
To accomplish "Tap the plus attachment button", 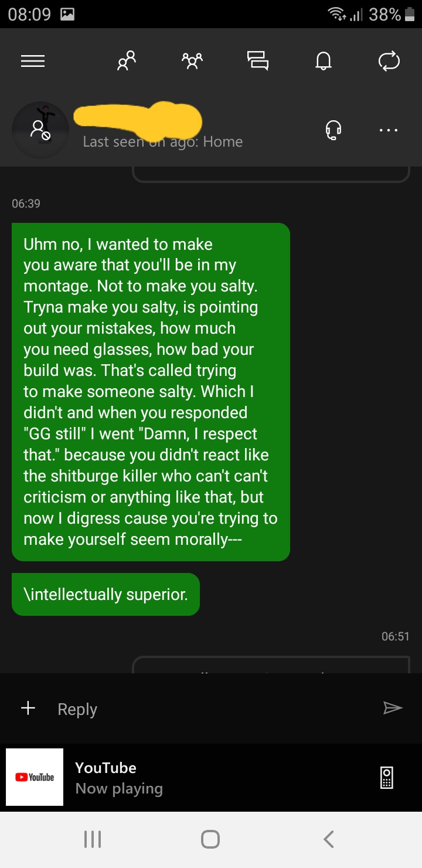I will coord(28,708).
